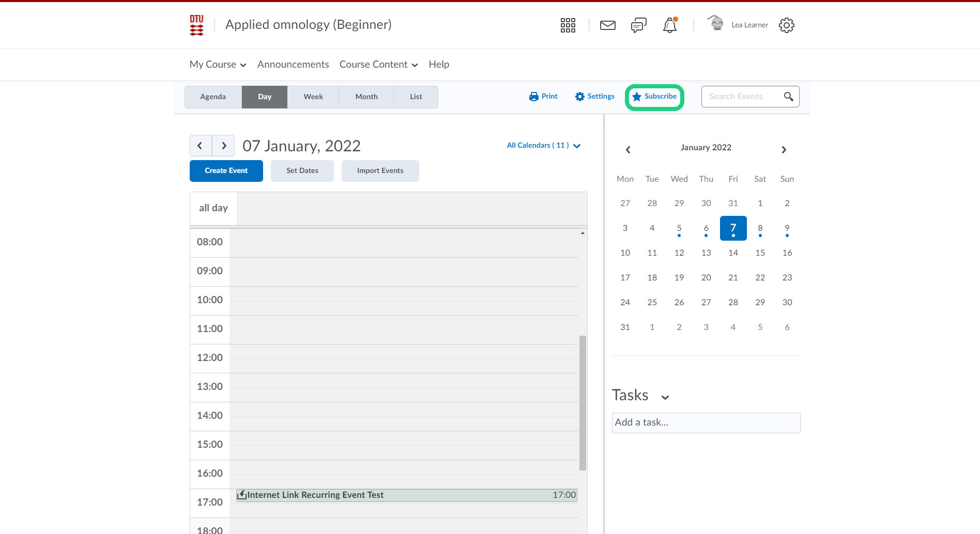The image size is (980, 534).
Task: Click the Add a task input field
Action: 706,423
